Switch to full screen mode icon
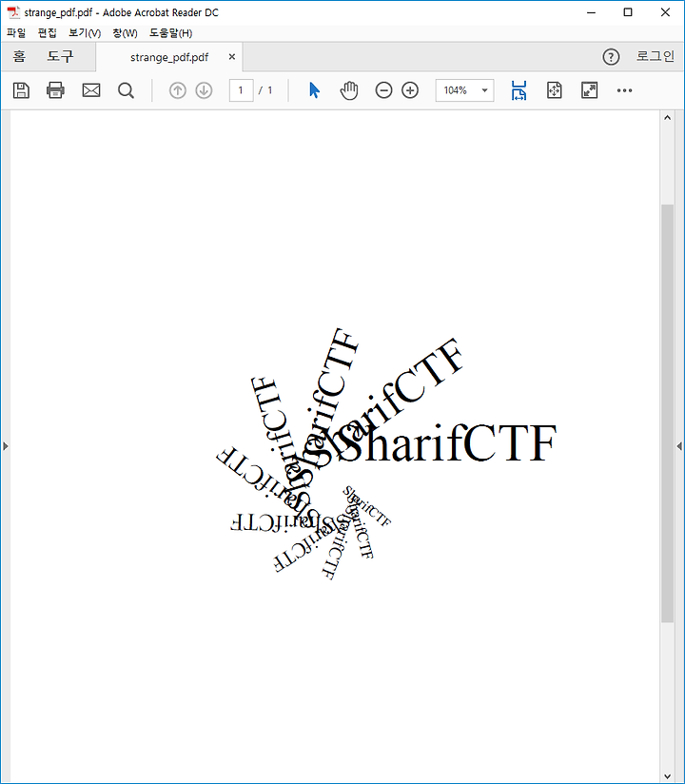Viewport: 685px width, 784px height. [590, 90]
